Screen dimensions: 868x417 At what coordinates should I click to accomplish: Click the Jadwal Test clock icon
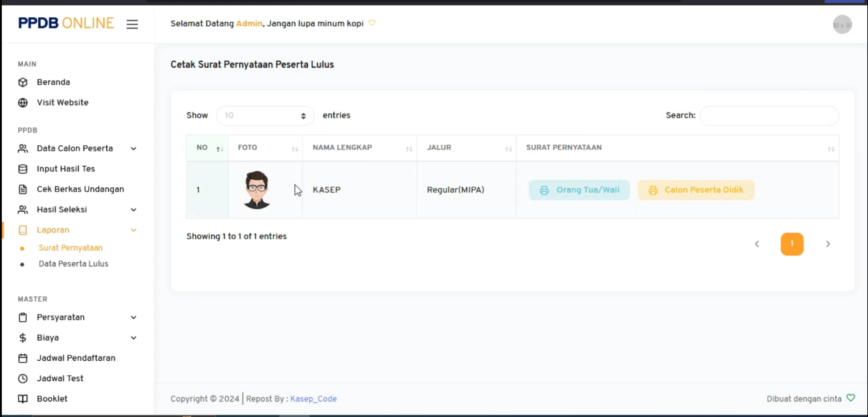[23, 378]
